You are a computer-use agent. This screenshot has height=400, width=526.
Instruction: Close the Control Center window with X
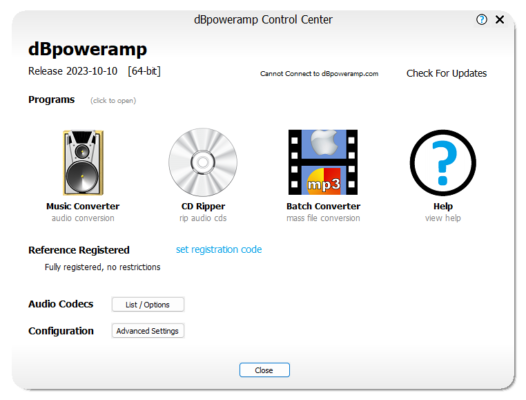(x=499, y=20)
